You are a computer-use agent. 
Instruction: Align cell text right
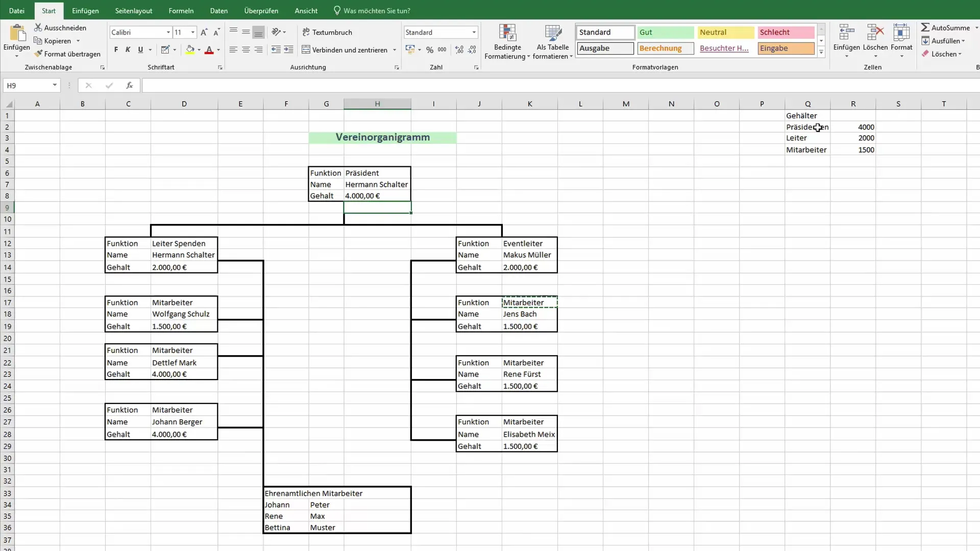259,49
